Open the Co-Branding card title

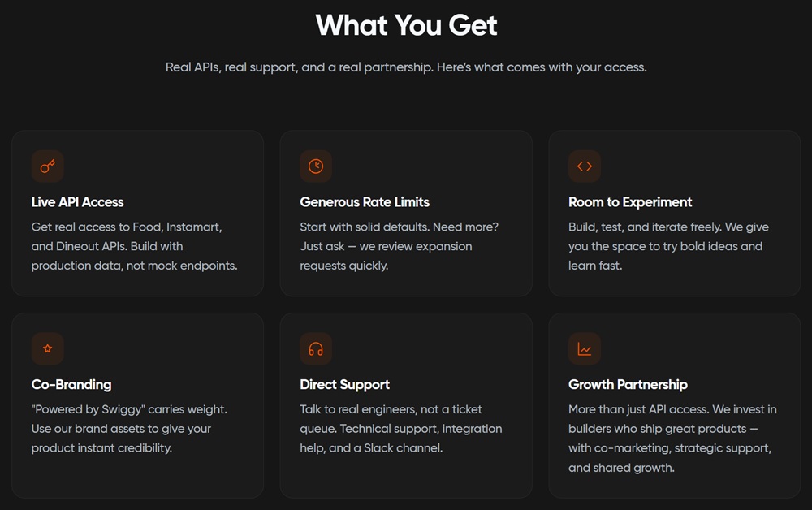coord(71,385)
